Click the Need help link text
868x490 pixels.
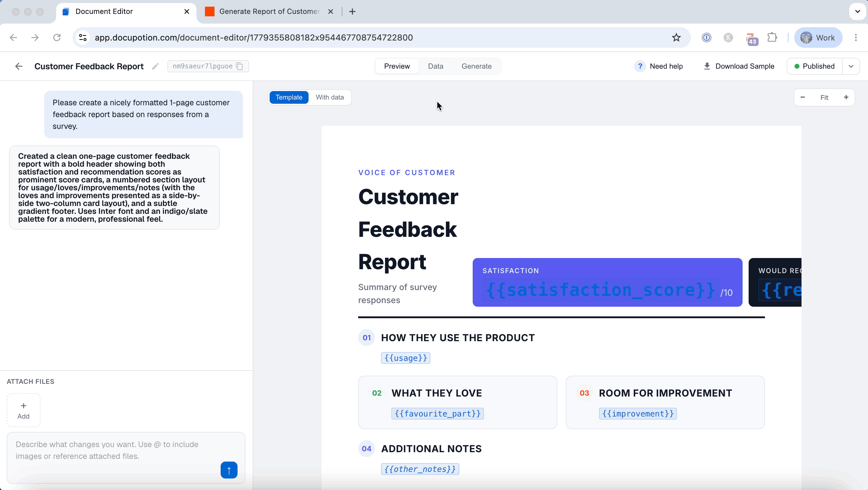[x=666, y=66]
